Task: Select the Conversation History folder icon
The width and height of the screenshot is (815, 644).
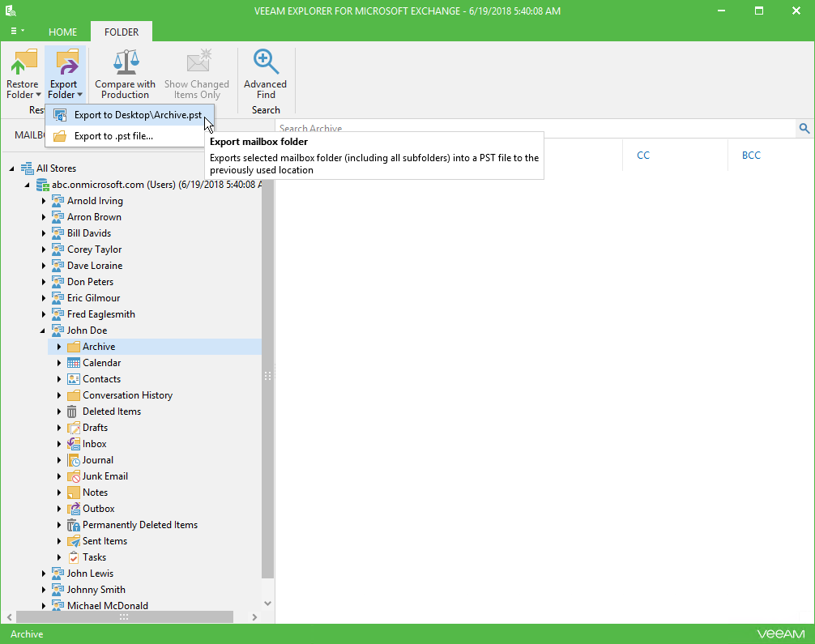Action: pyautogui.click(x=74, y=395)
